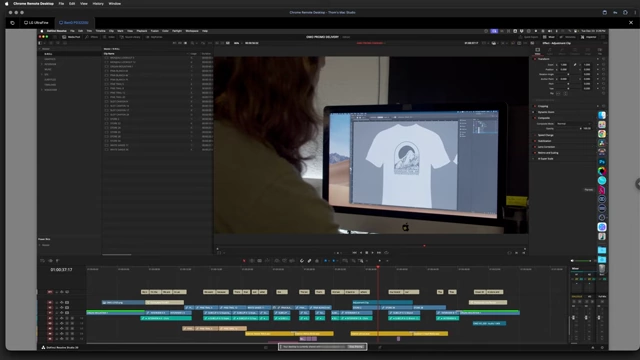Toggle the Transform section enable switch
Image resolution: width=640 pixels, height=360 pixels.
coord(535,59)
